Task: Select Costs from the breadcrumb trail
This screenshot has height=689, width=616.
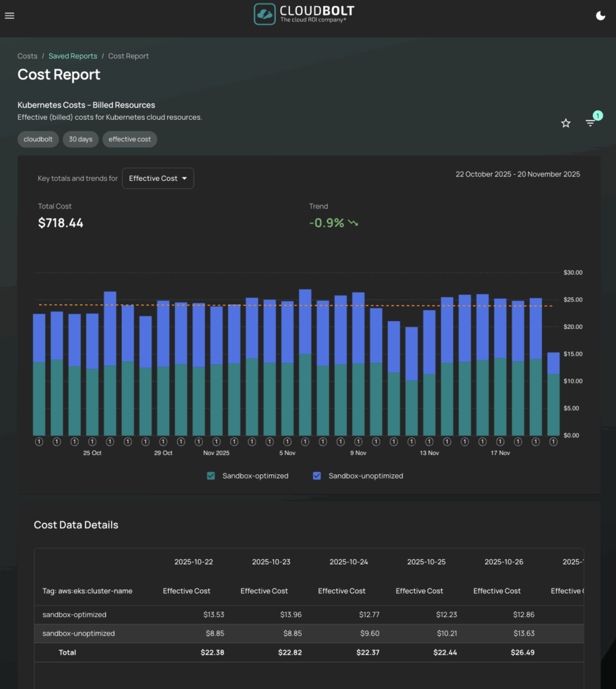Action: point(27,56)
